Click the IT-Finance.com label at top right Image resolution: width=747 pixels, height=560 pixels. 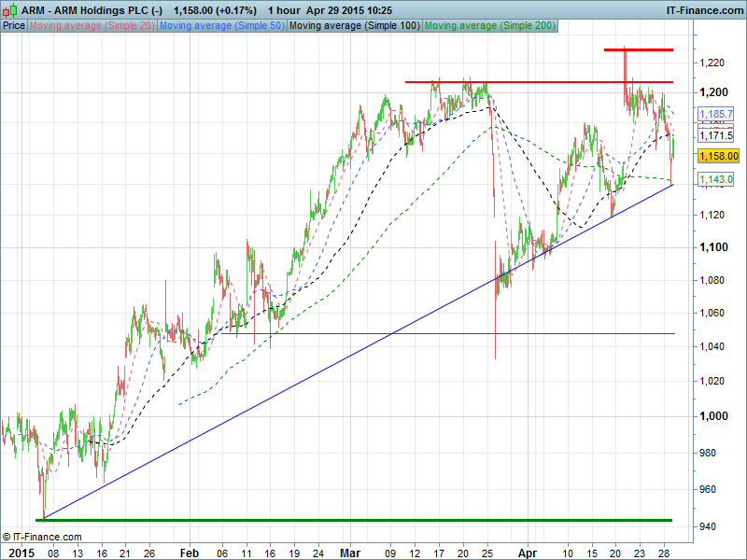pyautogui.click(x=704, y=10)
